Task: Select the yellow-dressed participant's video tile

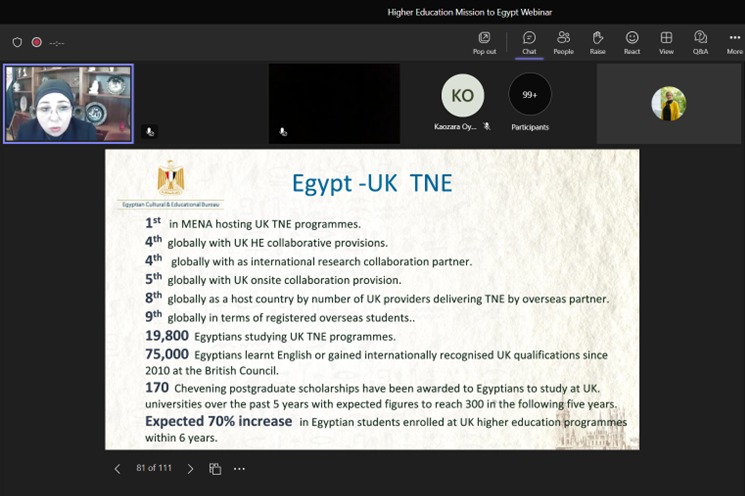Action: point(668,104)
